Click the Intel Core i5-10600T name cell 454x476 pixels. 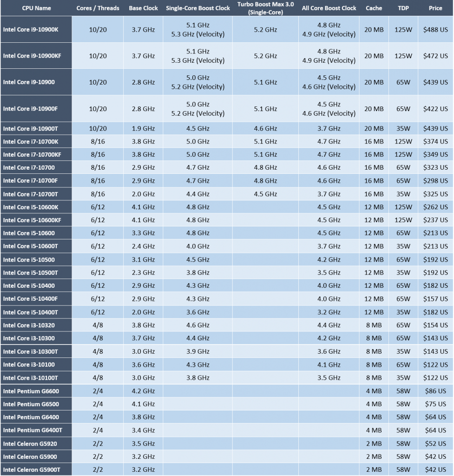tap(36, 246)
